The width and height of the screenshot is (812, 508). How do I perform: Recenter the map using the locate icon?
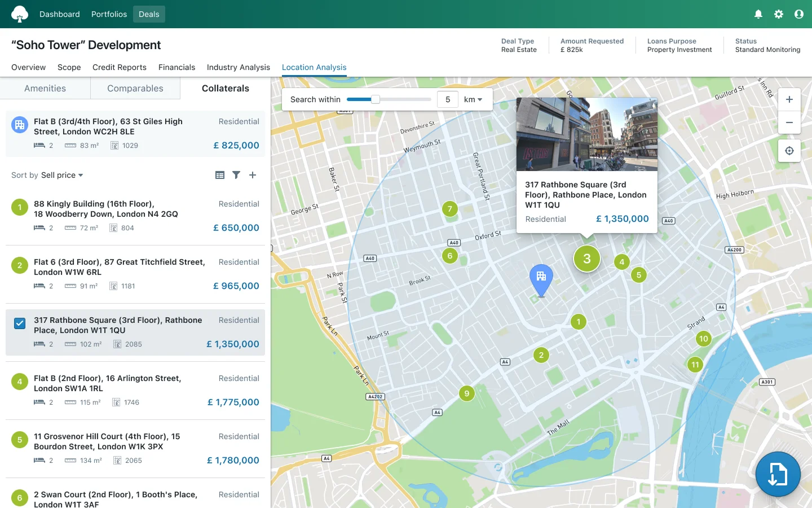click(789, 151)
